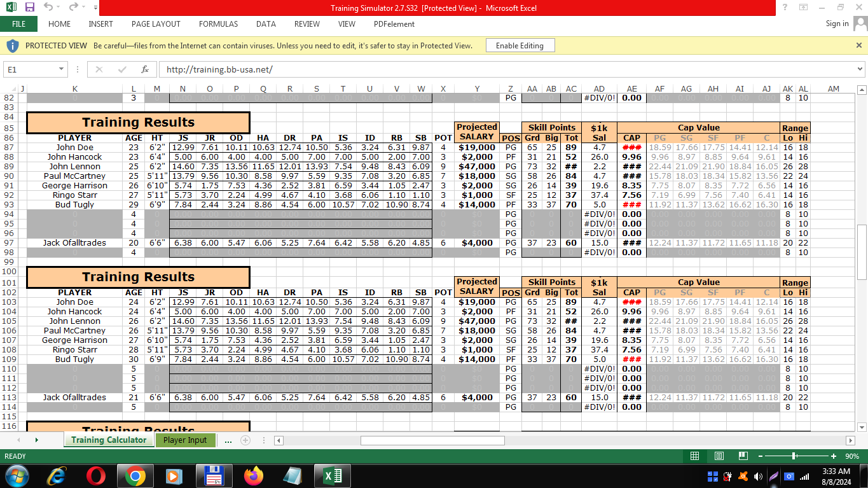
Task: Click the Name Box showing E1
Action: [31, 69]
